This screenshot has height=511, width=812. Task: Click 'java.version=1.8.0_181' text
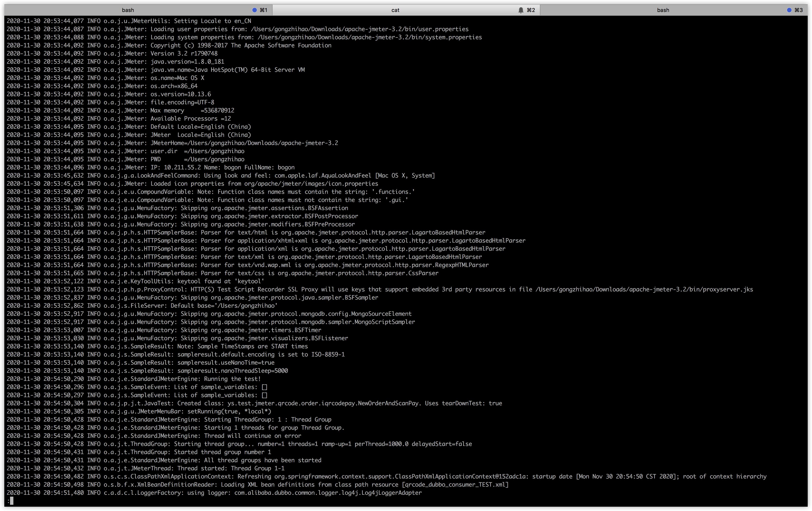[x=187, y=61]
